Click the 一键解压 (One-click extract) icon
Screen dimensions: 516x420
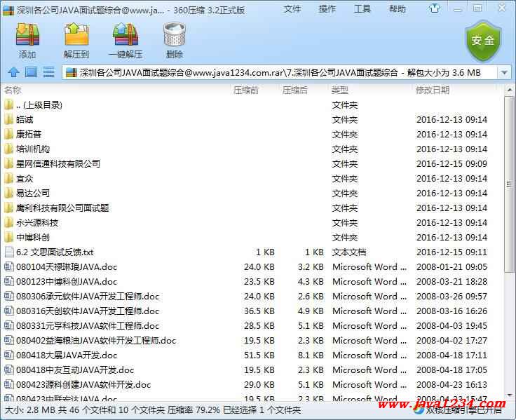pos(125,34)
